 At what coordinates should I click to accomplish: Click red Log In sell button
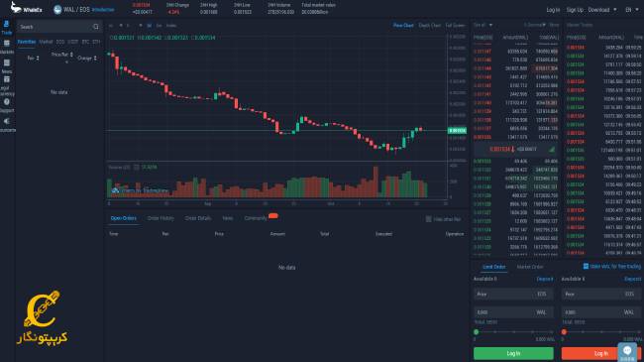tap(601, 353)
